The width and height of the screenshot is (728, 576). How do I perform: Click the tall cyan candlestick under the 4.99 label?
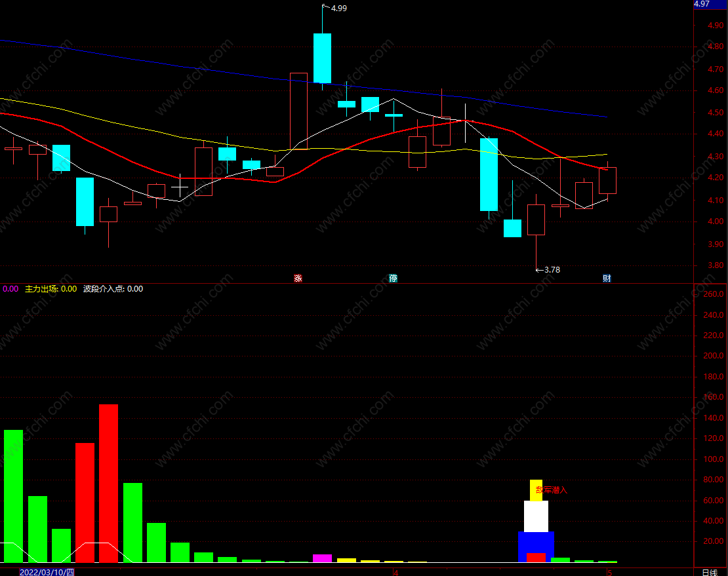pos(322,58)
